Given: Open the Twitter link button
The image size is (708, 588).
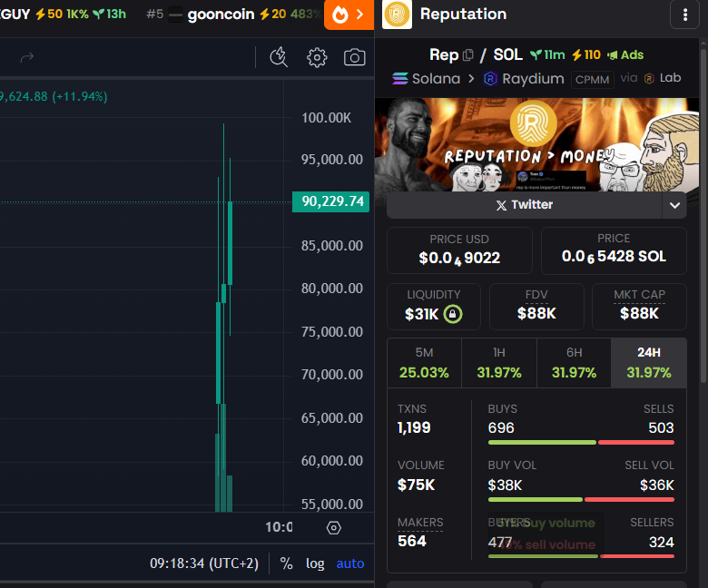Looking at the screenshot, I should click(525, 205).
